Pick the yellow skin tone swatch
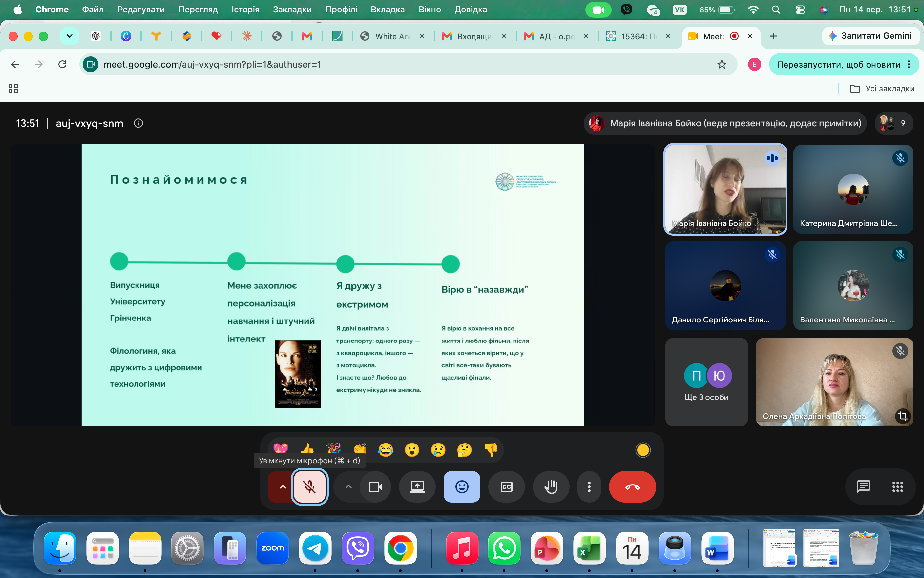 coord(643,450)
